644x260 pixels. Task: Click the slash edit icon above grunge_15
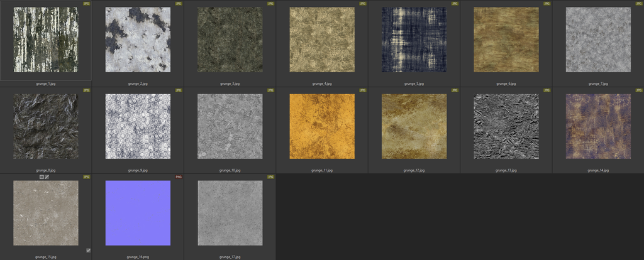click(47, 177)
